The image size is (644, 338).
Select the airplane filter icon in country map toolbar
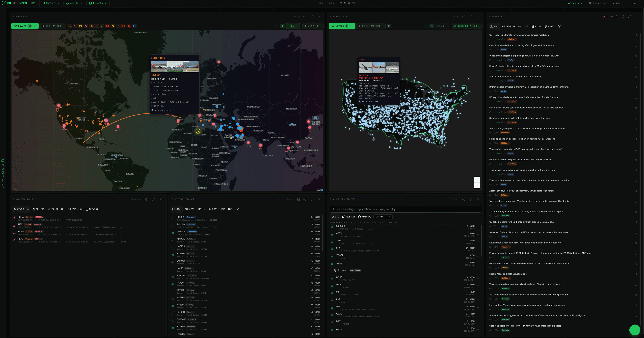click(389, 26)
